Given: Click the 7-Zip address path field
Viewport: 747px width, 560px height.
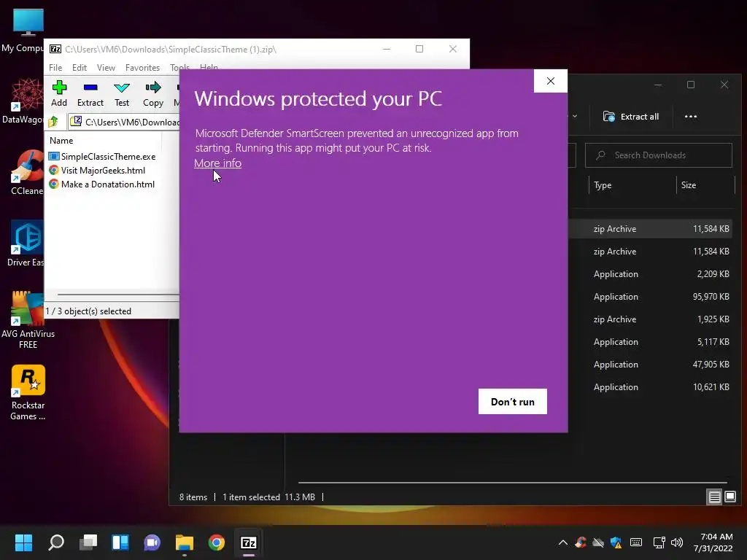Looking at the screenshot, I should tap(125, 122).
